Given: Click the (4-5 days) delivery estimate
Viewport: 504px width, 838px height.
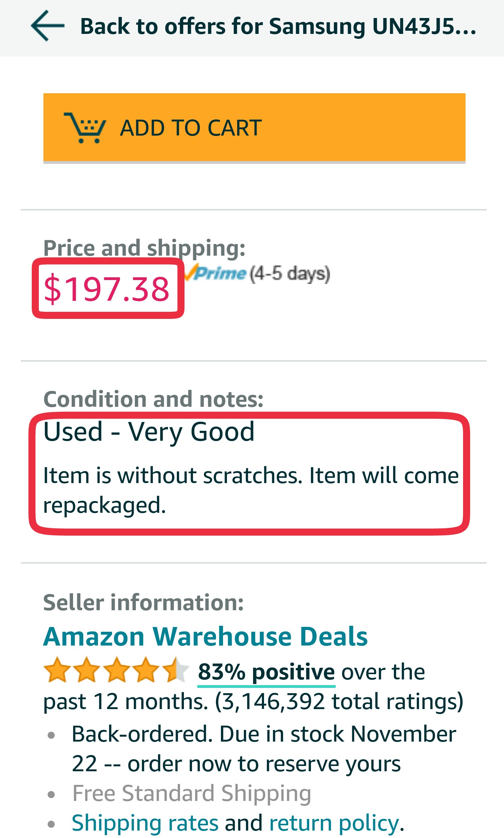Looking at the screenshot, I should tap(290, 274).
